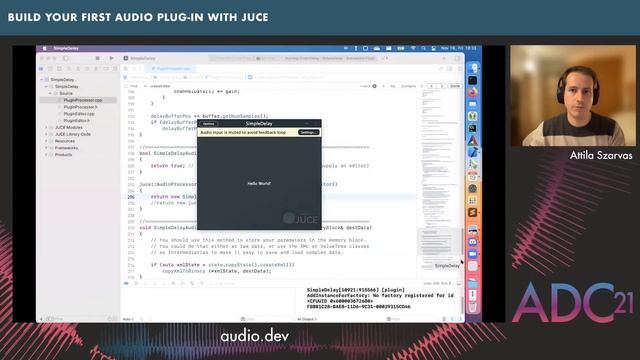This screenshot has width=640, height=360.
Task: Open Sublime Text from the Dock
Action: click(473, 212)
